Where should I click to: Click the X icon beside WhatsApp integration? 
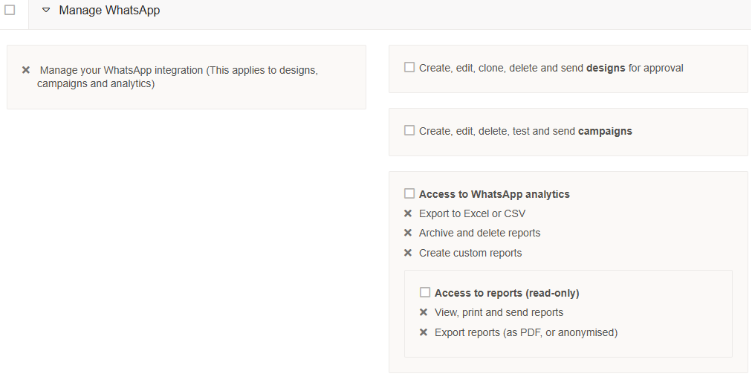26,70
